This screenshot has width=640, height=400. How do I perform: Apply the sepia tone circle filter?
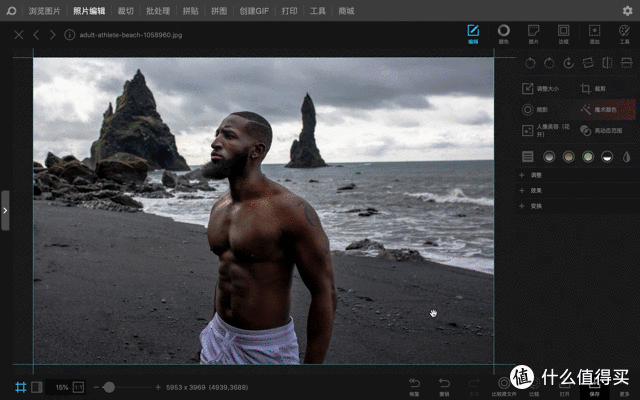point(568,156)
